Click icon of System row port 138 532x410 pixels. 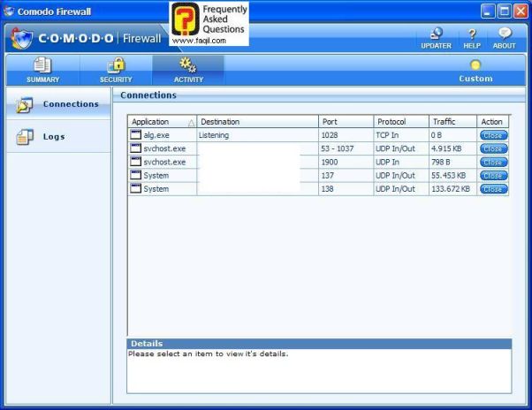pyautogui.click(x=136, y=188)
